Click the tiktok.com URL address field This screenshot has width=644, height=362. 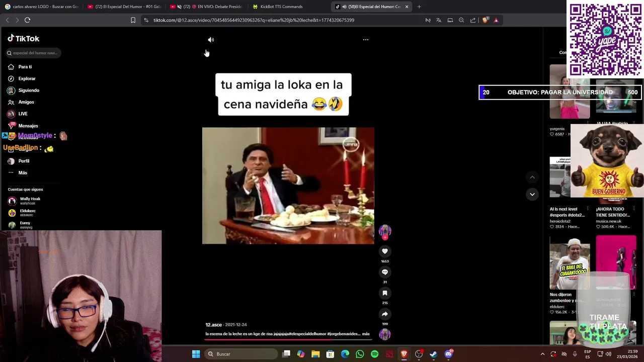pos(254,20)
